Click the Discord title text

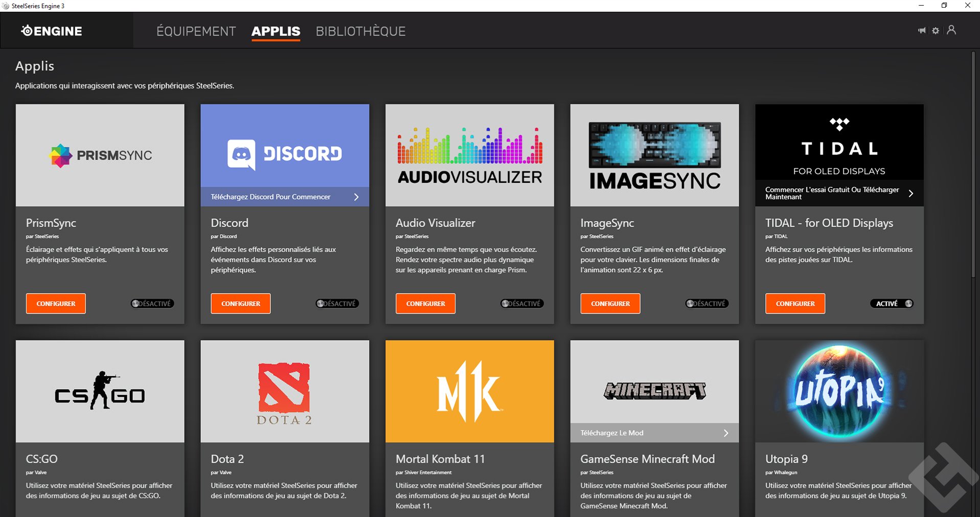point(230,223)
